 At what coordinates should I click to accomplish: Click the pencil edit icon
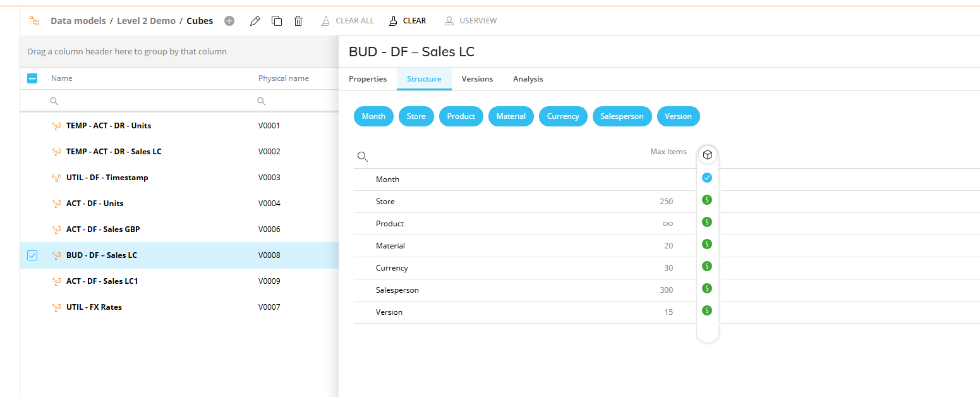[255, 21]
